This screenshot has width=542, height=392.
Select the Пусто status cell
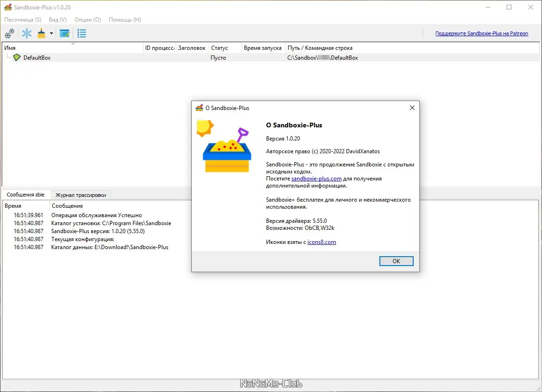coord(218,58)
